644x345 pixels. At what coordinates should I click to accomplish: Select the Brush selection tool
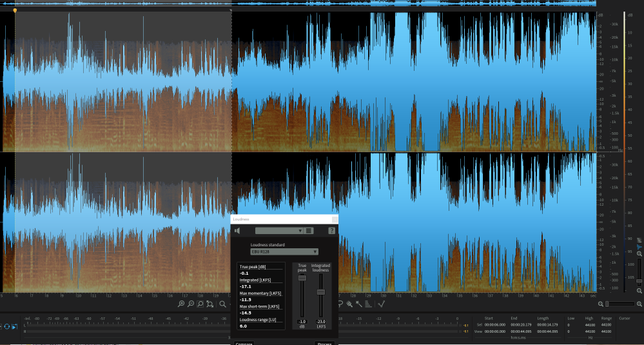click(x=349, y=304)
